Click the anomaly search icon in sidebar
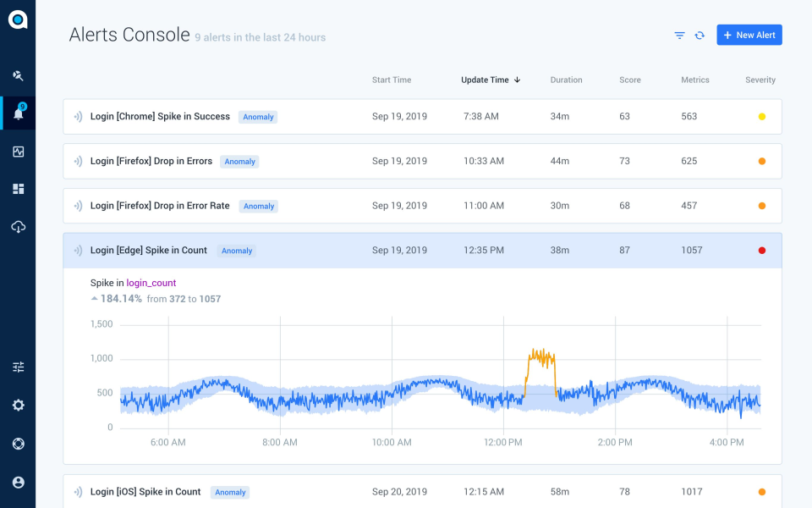Viewport: 812px width, 508px height. 18,75
